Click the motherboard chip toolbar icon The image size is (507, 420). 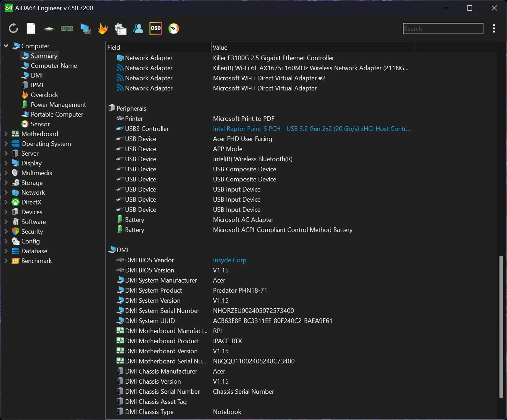pos(49,29)
